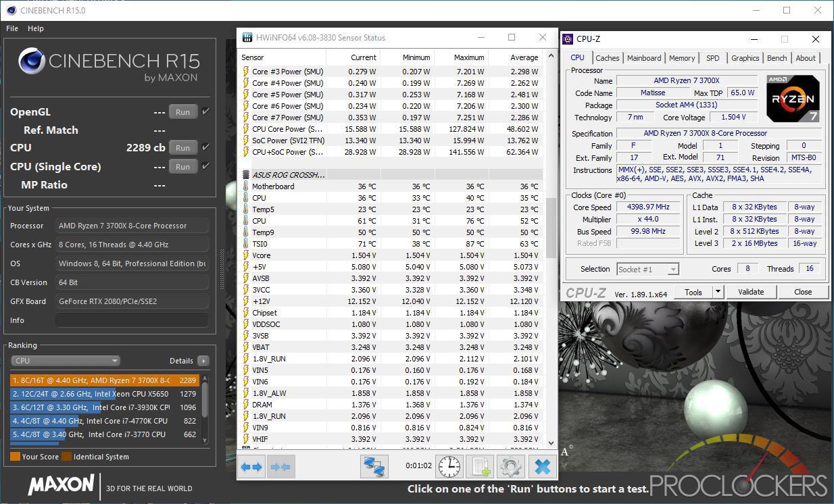Open the Help menu in Cinebench
This screenshot has width=834, height=504.
click(36, 28)
